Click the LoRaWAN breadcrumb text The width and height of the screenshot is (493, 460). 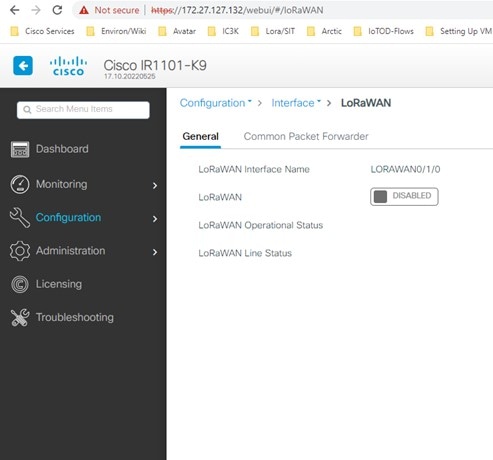(x=366, y=103)
